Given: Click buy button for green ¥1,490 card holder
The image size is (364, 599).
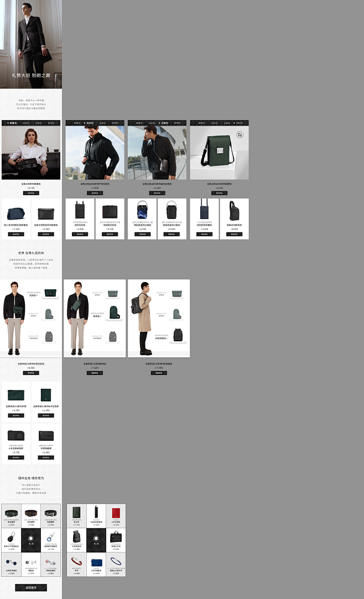Looking at the screenshot, I should [46, 415].
